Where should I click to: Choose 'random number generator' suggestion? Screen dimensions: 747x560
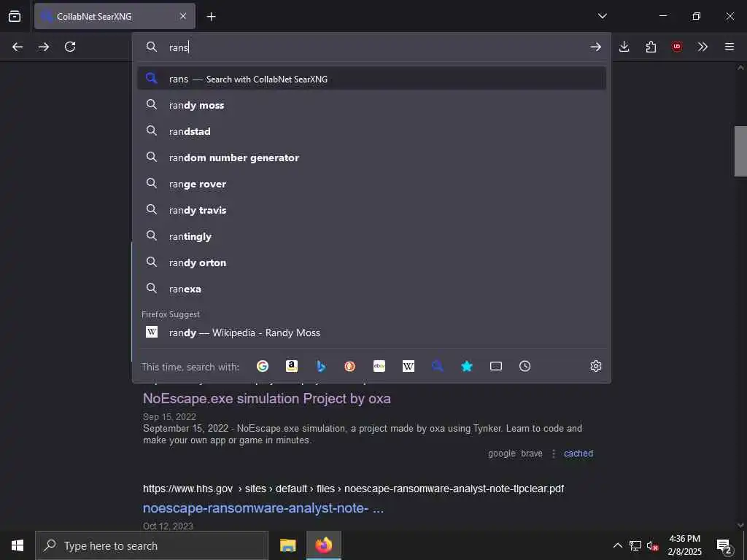(x=371, y=157)
